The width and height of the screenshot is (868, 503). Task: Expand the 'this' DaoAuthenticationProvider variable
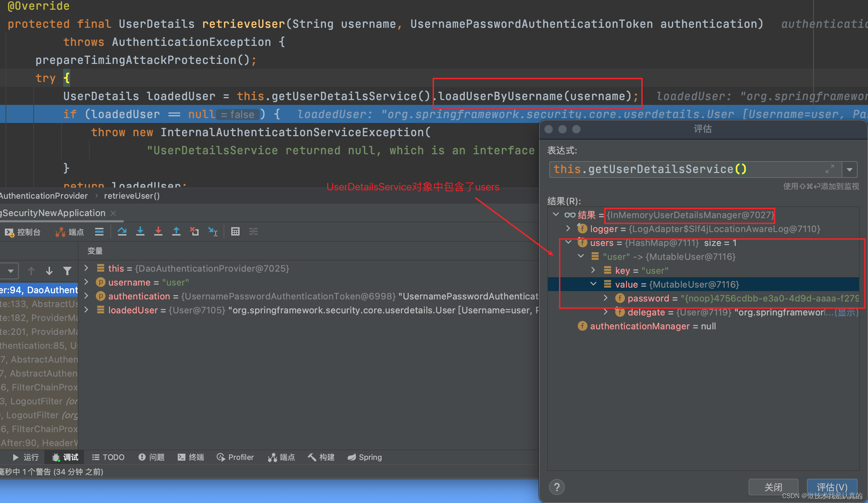point(86,268)
